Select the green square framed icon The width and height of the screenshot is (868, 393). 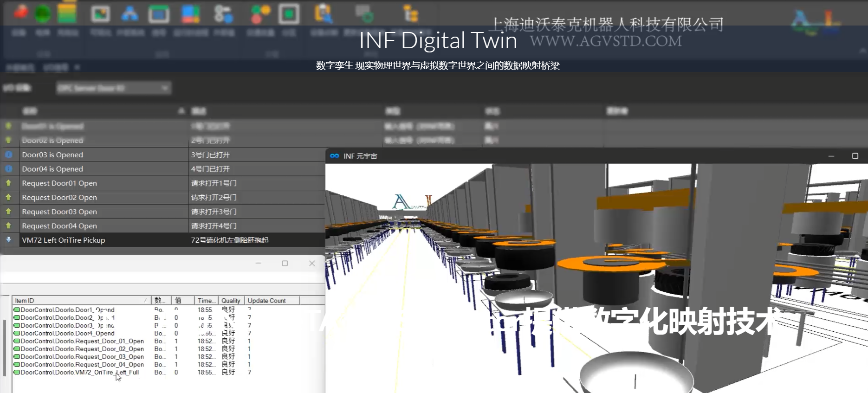click(289, 14)
